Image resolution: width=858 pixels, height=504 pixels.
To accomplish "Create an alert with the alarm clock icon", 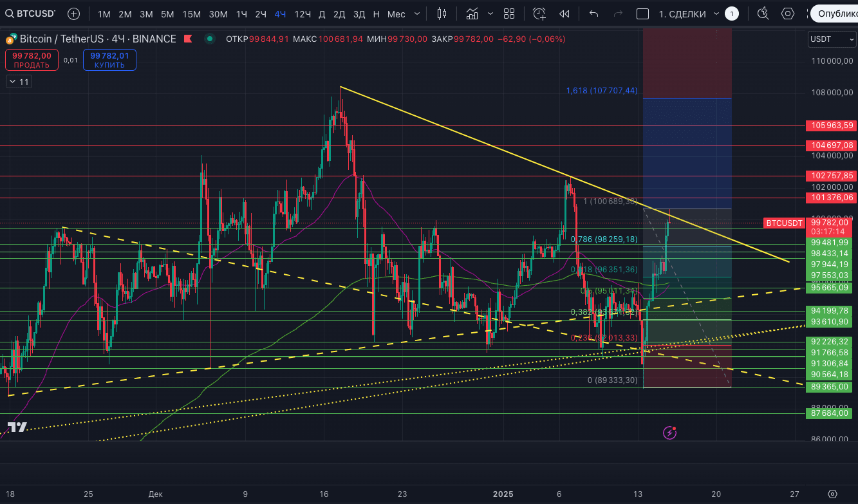I will [x=539, y=14].
